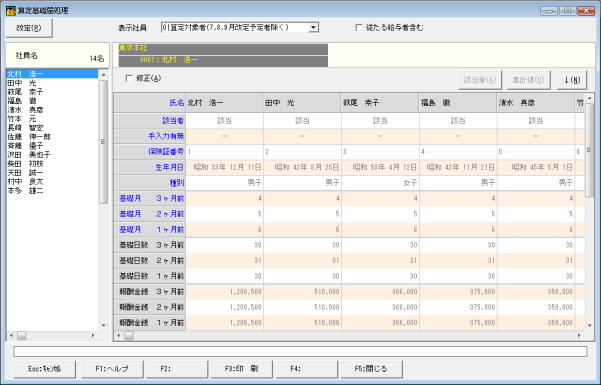Click grid horizontal scroll left arrow
Viewport: 601px width, 385px height.
point(119,336)
